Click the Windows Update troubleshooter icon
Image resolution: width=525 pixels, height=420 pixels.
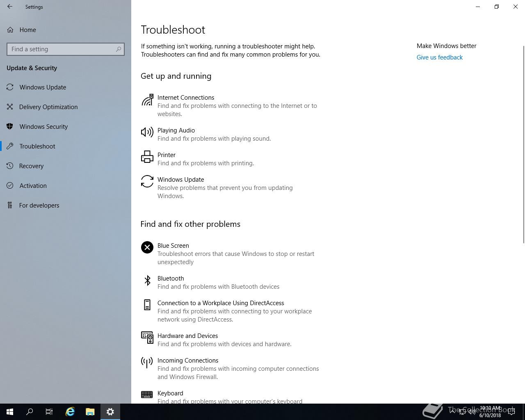pyautogui.click(x=147, y=181)
